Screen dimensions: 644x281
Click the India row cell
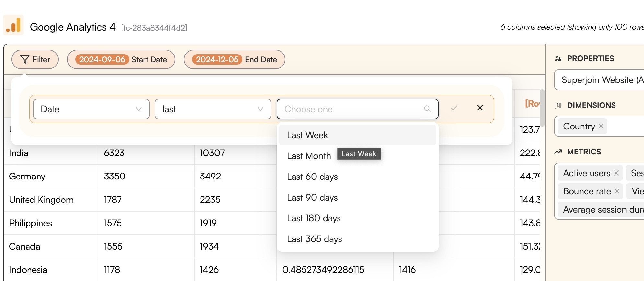[x=51, y=153]
